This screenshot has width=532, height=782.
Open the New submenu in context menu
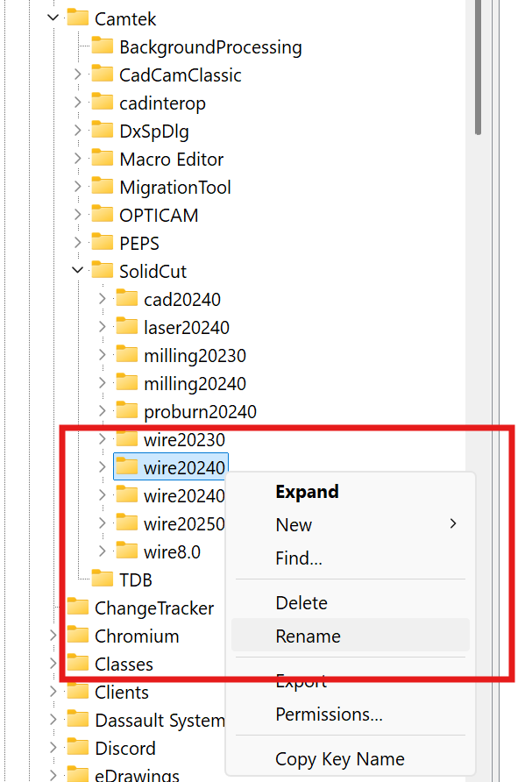point(351,524)
